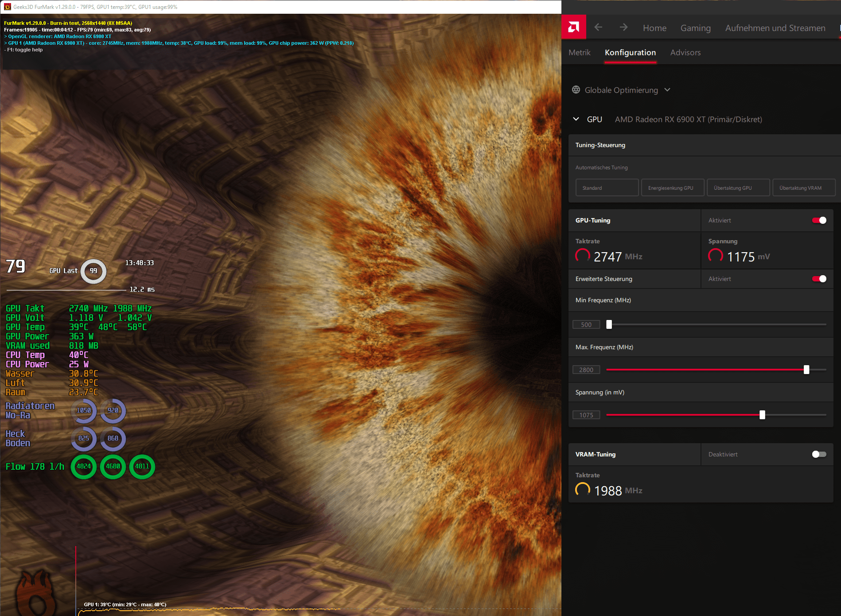Click the globe icon beside Globale Optimierung
The width and height of the screenshot is (841, 616).
pos(576,90)
